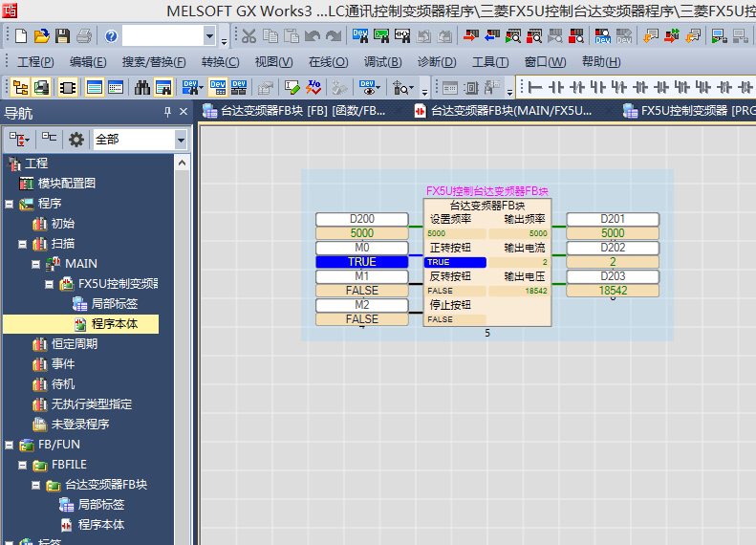
Task: Select 程序本体 highlighted under FX5U控制变频器
Action: pyautogui.click(x=115, y=324)
